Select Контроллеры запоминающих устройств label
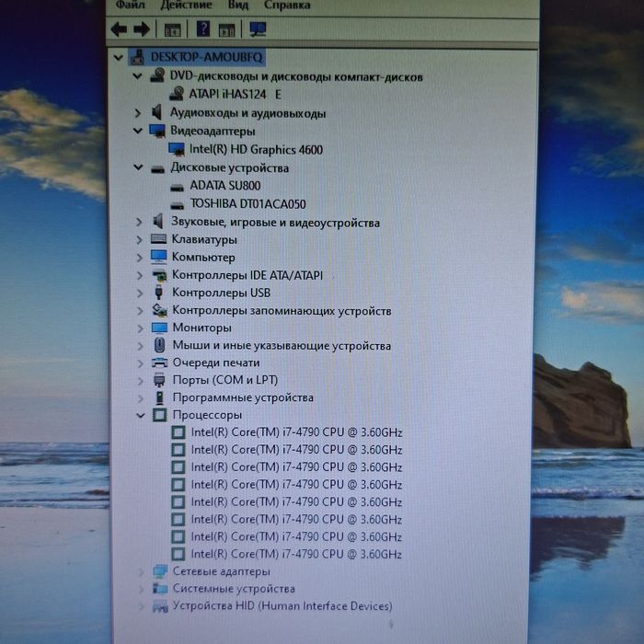Viewport: 644px width, 644px height. 282,311
